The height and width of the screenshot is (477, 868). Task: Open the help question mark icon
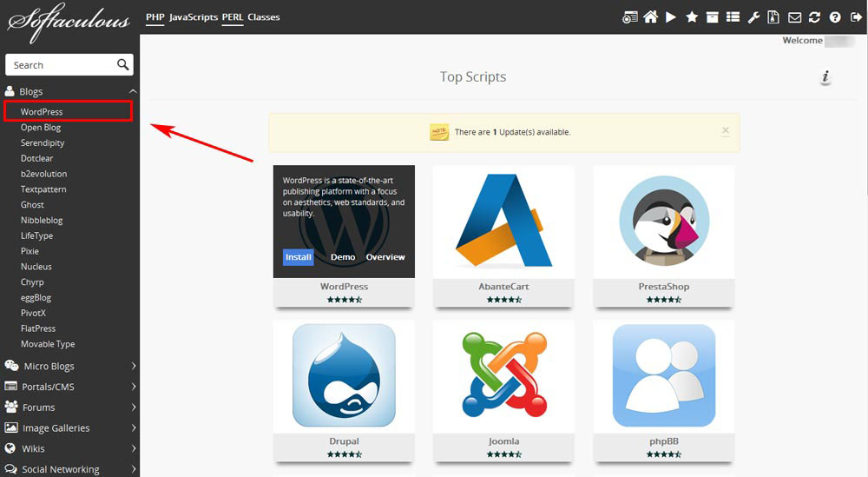click(x=835, y=17)
